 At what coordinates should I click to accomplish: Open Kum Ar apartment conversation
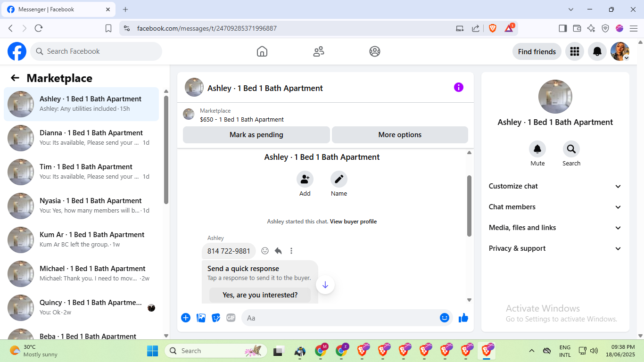point(81,240)
